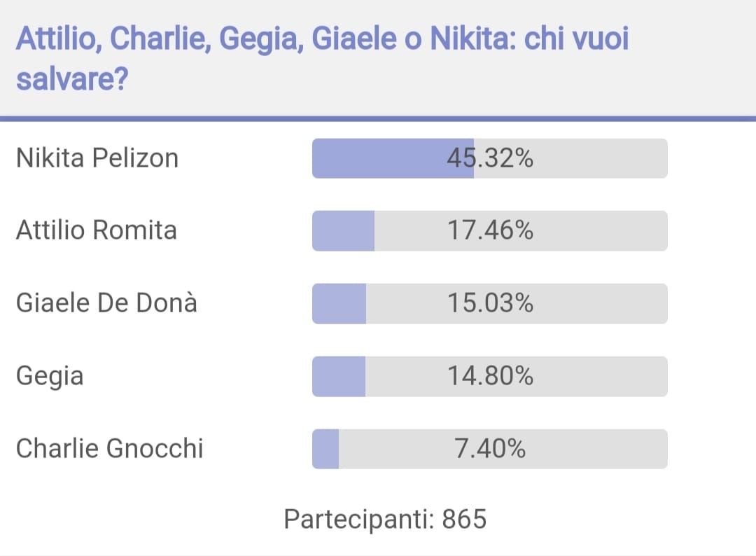Click the filled portion of Nikita's bar
Viewport: 756px width, 556px height.
(x=393, y=158)
